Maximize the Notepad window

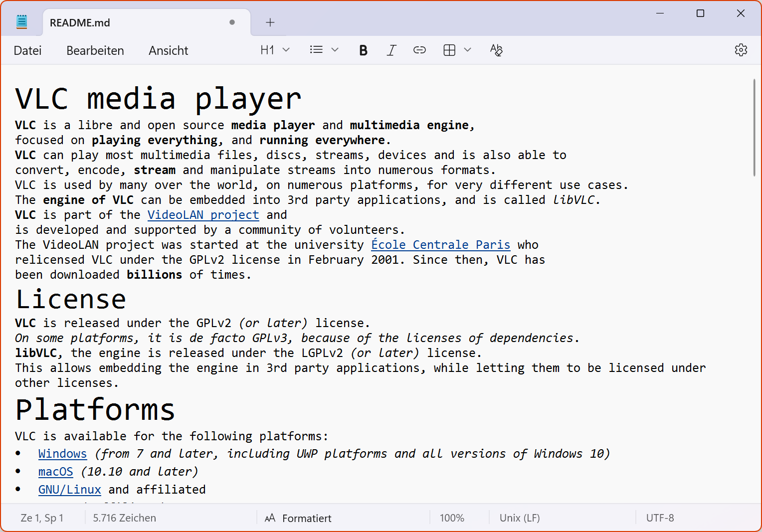click(700, 13)
